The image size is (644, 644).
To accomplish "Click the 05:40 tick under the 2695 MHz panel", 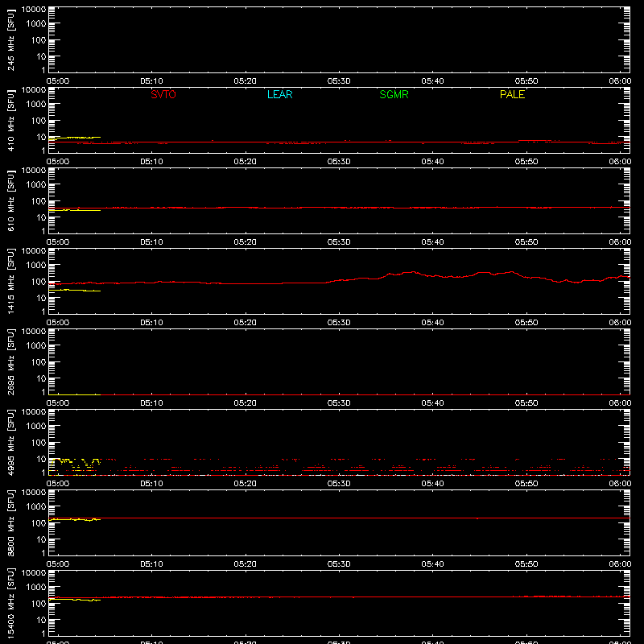I will 432,403.
